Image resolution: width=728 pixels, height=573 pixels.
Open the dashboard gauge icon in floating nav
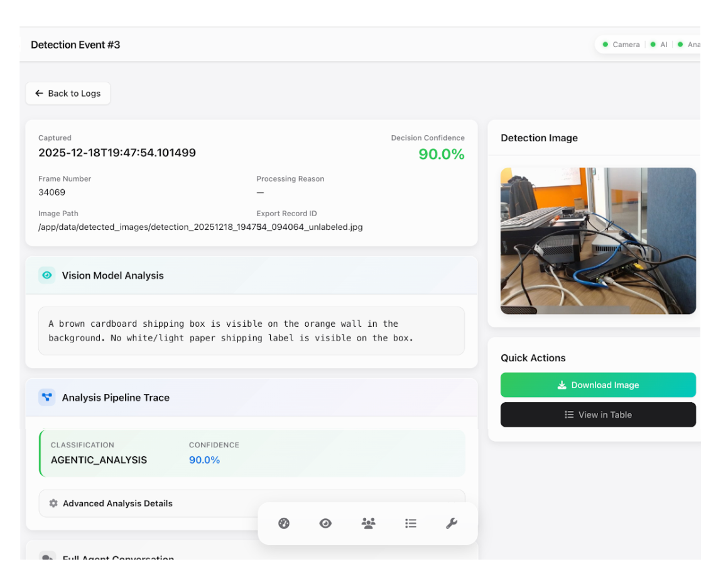(x=284, y=523)
